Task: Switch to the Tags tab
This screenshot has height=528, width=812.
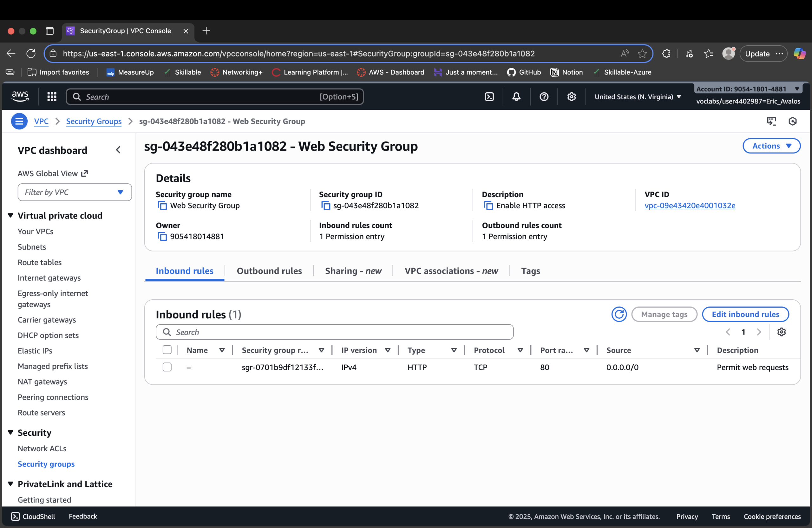Action: [x=530, y=271]
